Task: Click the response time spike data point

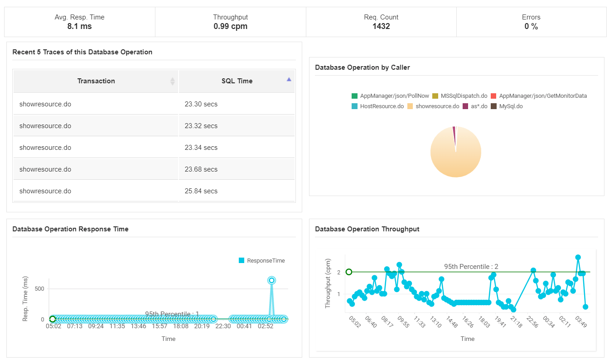Action: 273,280
